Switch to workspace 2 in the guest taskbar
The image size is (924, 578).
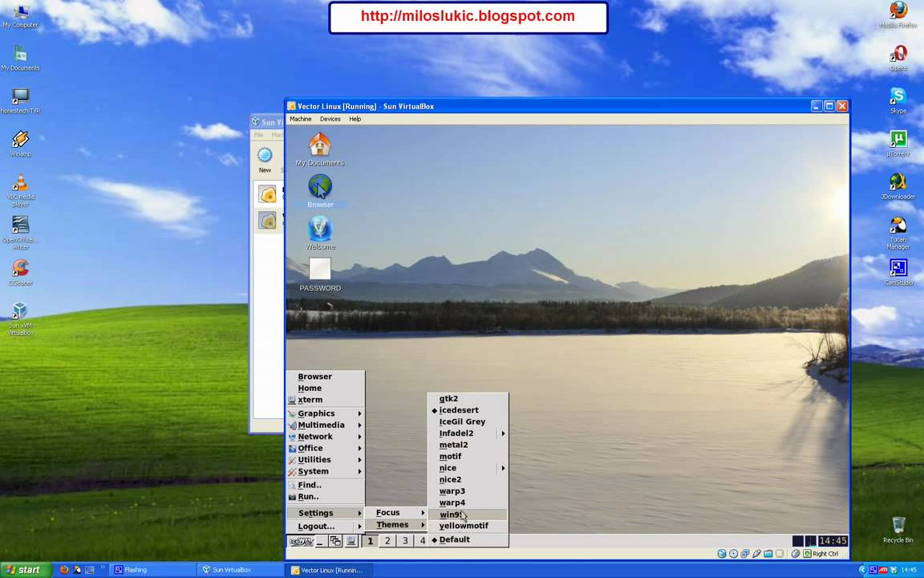click(x=387, y=540)
